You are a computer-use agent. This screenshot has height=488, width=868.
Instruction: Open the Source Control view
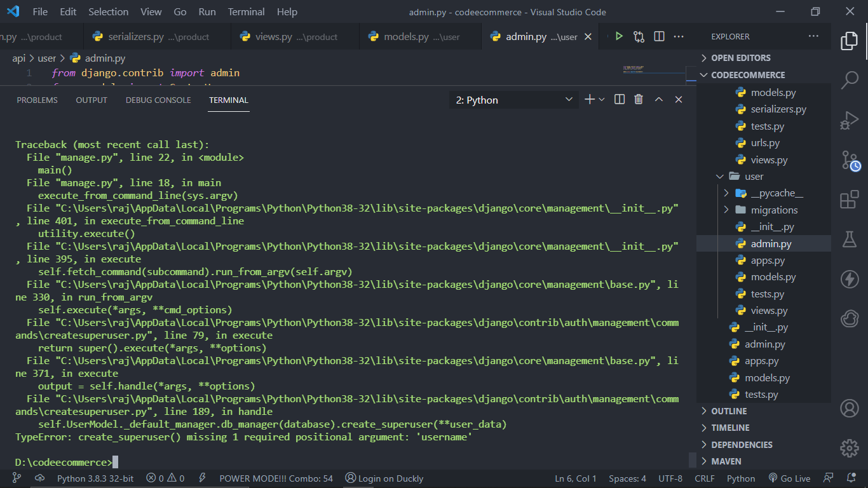[x=850, y=159]
